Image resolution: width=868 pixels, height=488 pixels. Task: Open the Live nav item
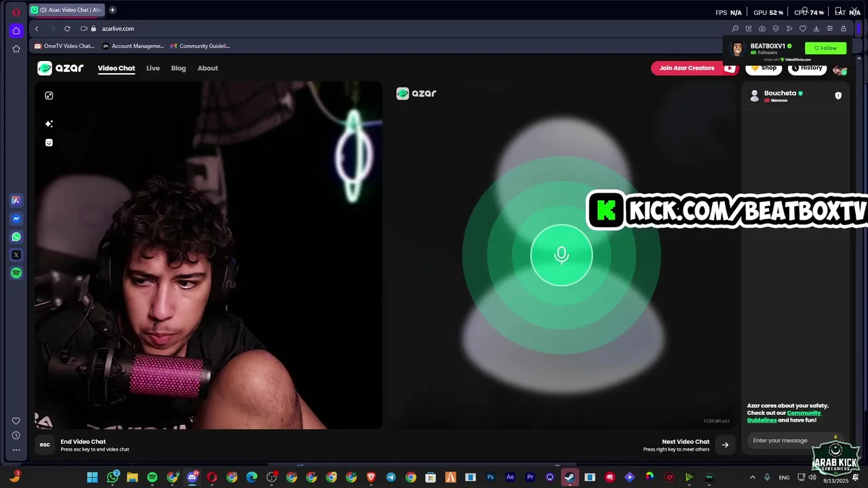pos(153,68)
